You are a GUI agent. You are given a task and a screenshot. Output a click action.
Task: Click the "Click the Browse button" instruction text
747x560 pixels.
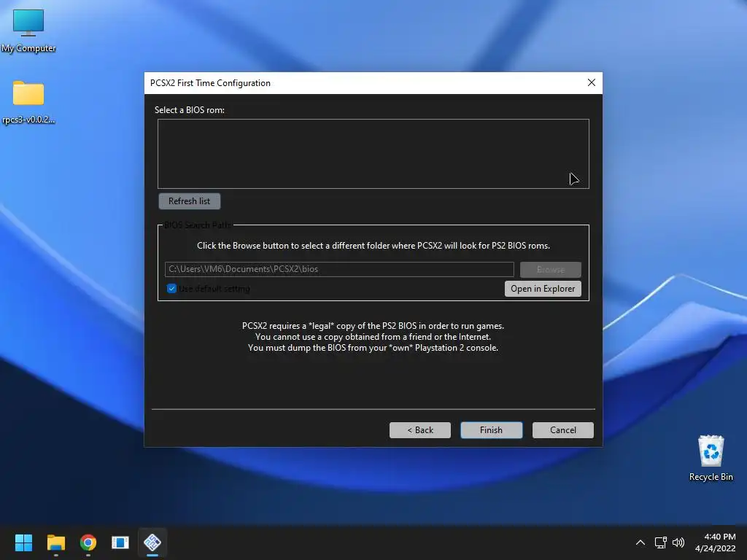pyautogui.click(x=373, y=246)
